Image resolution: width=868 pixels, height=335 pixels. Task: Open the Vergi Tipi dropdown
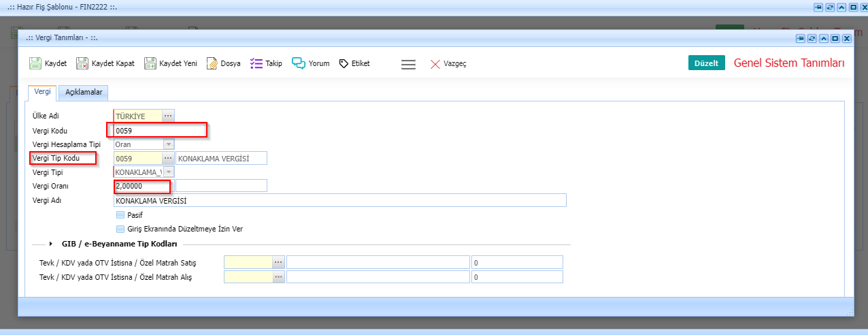(x=168, y=172)
